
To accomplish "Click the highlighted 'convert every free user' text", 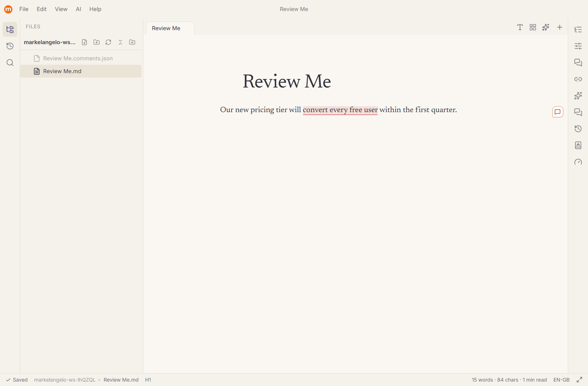I will point(340,110).
